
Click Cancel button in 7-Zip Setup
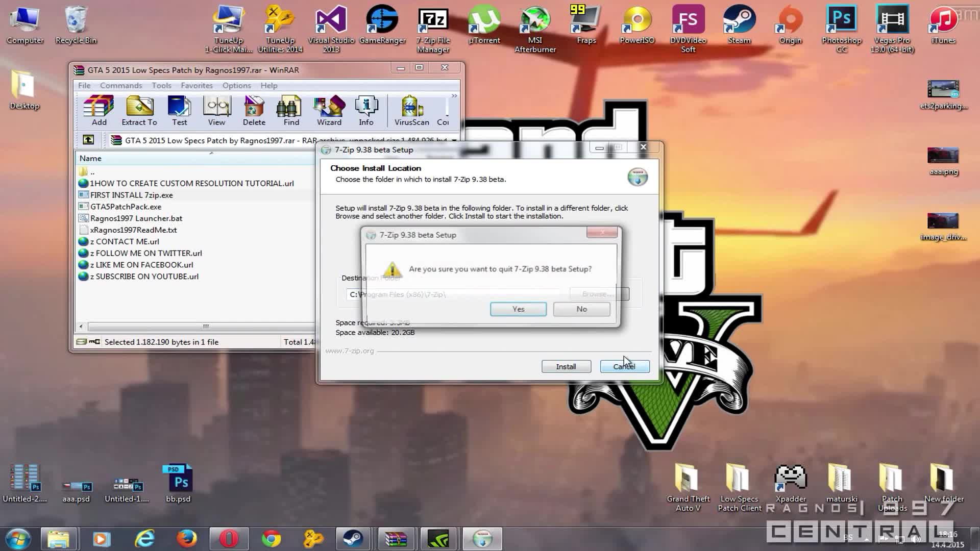[x=625, y=366]
